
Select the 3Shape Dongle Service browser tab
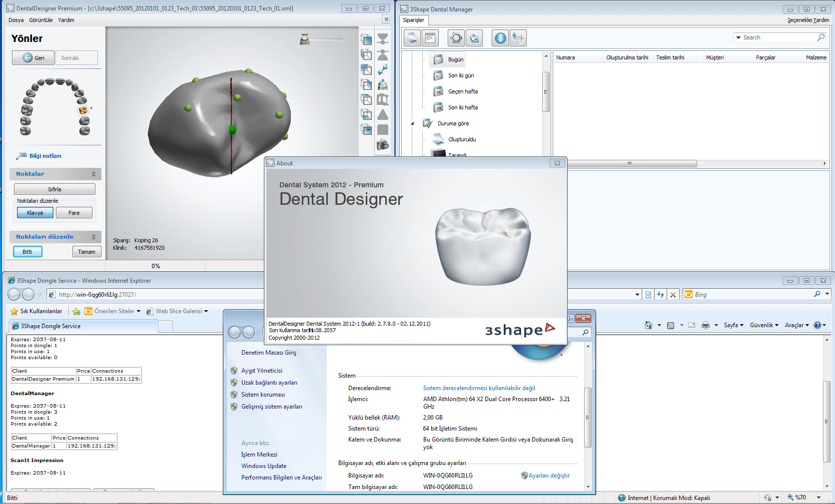point(83,326)
